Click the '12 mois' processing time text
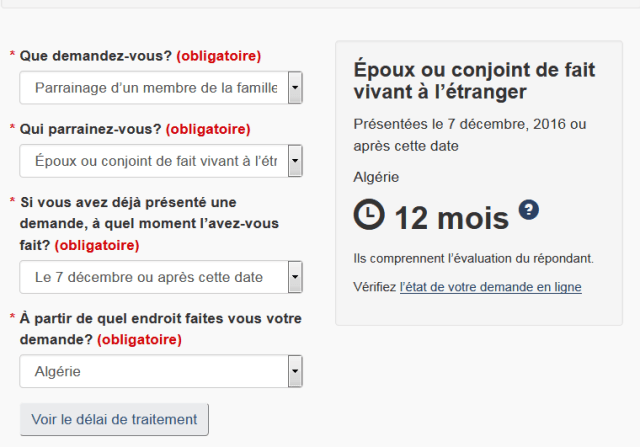The width and height of the screenshot is (640, 447). point(452,218)
